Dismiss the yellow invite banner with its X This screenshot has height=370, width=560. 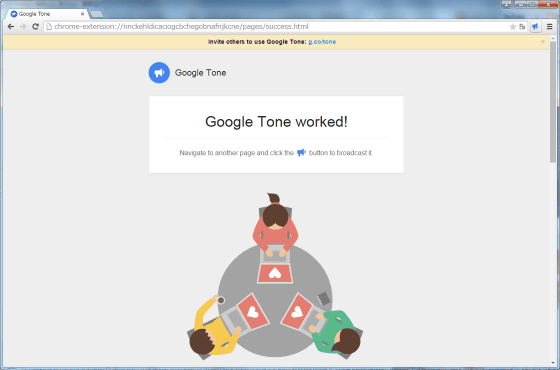tap(542, 42)
